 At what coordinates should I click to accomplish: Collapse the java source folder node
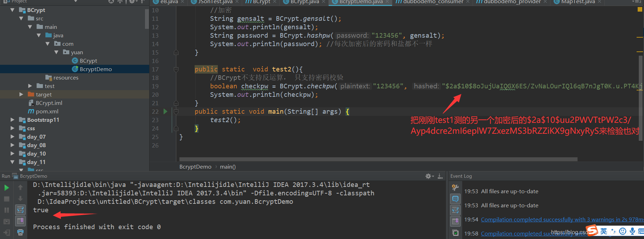click(39, 35)
